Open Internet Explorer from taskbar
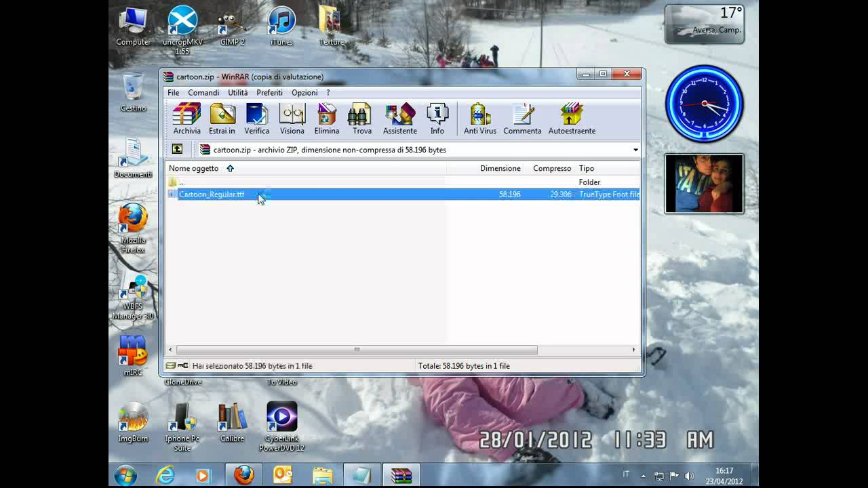The image size is (868, 488). [x=165, y=476]
